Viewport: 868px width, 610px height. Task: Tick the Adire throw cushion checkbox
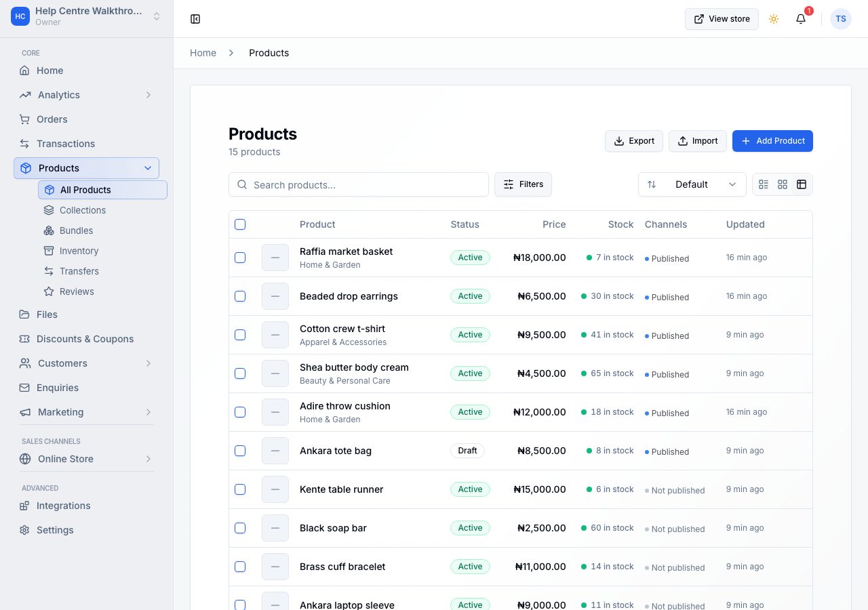coord(240,412)
